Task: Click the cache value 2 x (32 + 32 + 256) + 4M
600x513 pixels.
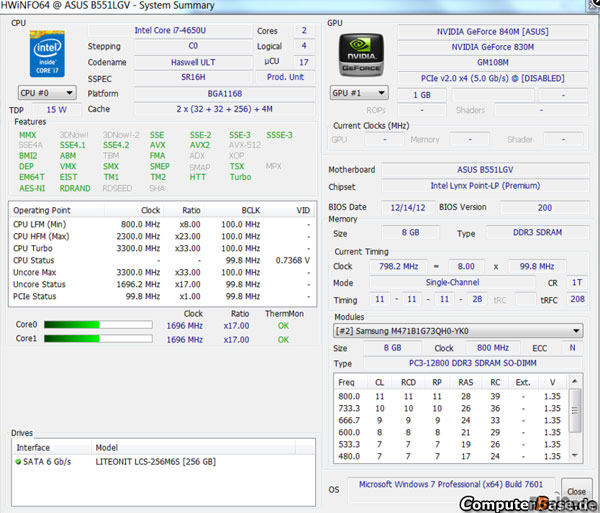Action: coord(225,109)
